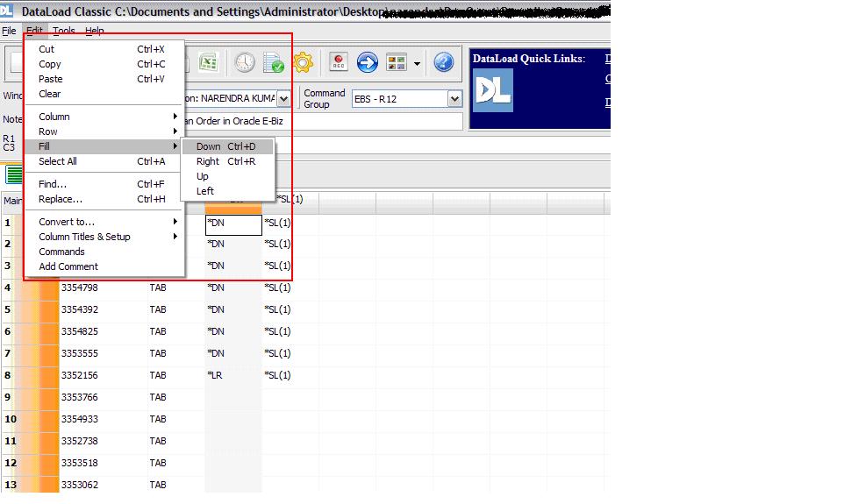Choose Add Comment in the Edit menu
The height and width of the screenshot is (504, 844).
coord(104,266)
